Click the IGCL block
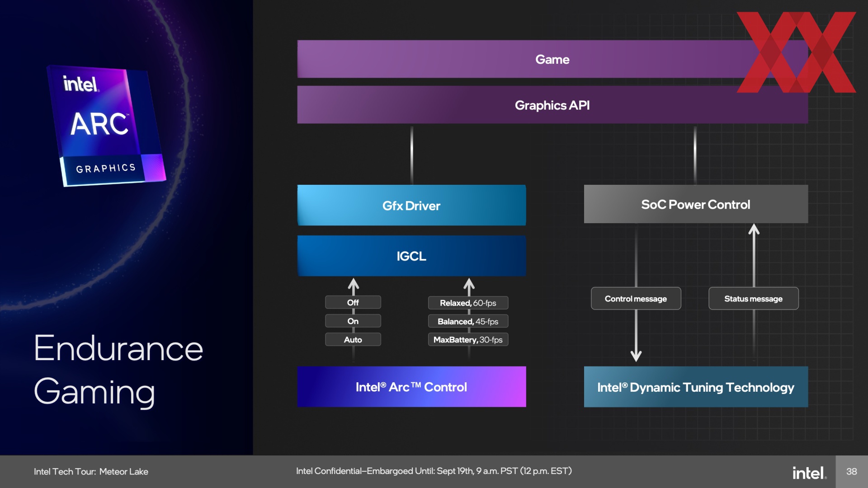The height and width of the screenshot is (488, 868). pyautogui.click(x=411, y=256)
